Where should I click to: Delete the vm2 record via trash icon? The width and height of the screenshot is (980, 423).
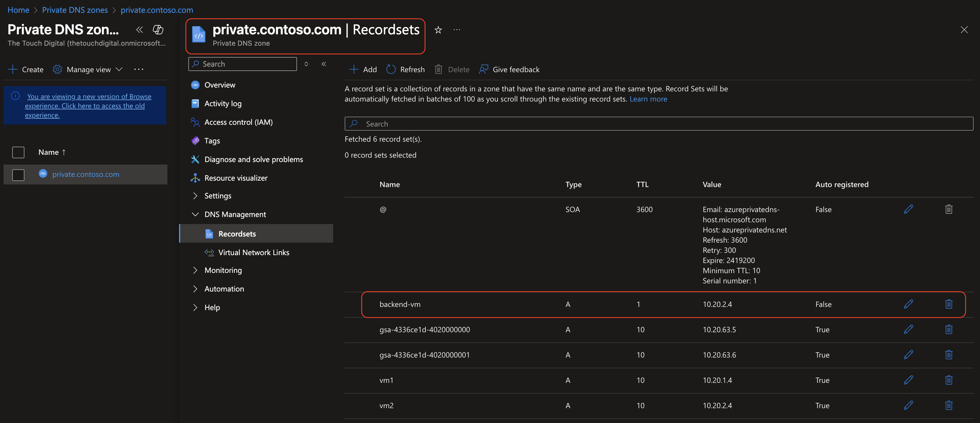(x=949, y=405)
